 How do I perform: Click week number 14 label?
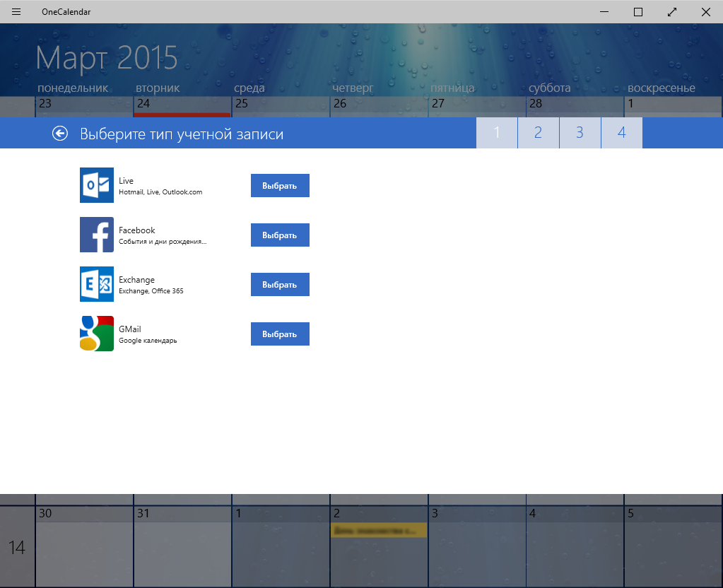[17, 548]
